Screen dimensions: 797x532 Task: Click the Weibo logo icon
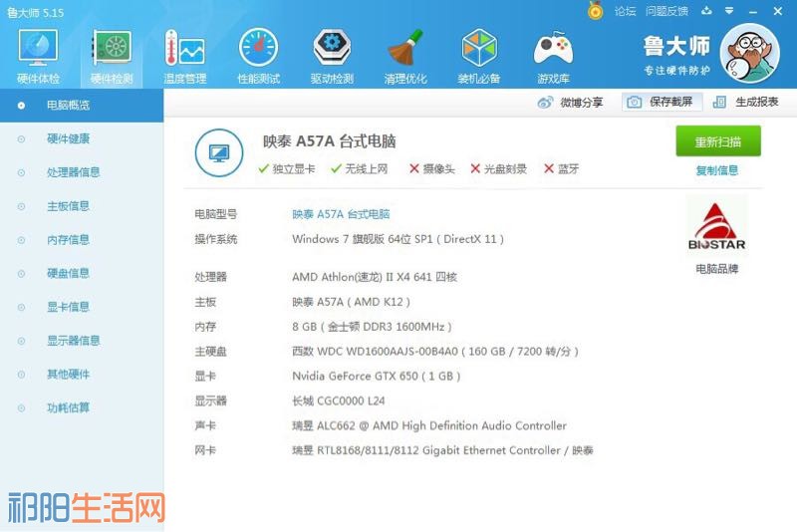click(545, 103)
